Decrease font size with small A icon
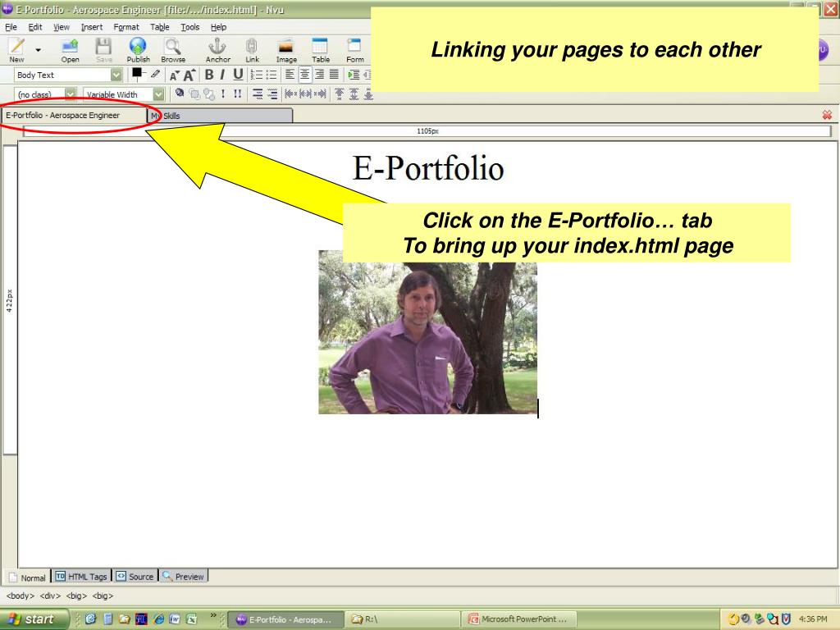This screenshot has height=630, width=840. click(x=174, y=75)
